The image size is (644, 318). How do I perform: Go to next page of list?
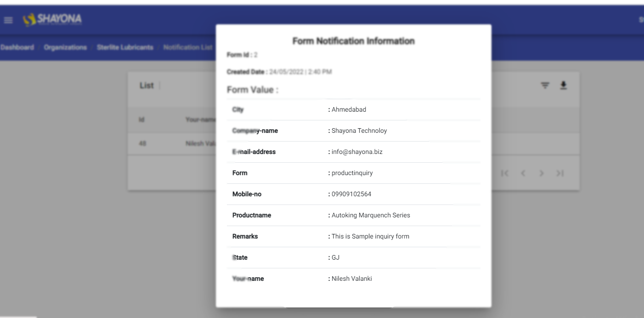[x=542, y=173]
